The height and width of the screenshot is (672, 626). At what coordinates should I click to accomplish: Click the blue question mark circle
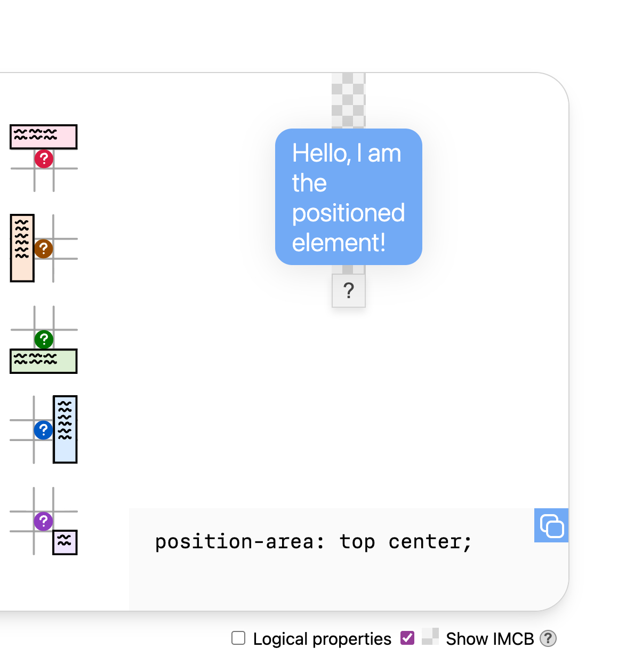click(44, 430)
